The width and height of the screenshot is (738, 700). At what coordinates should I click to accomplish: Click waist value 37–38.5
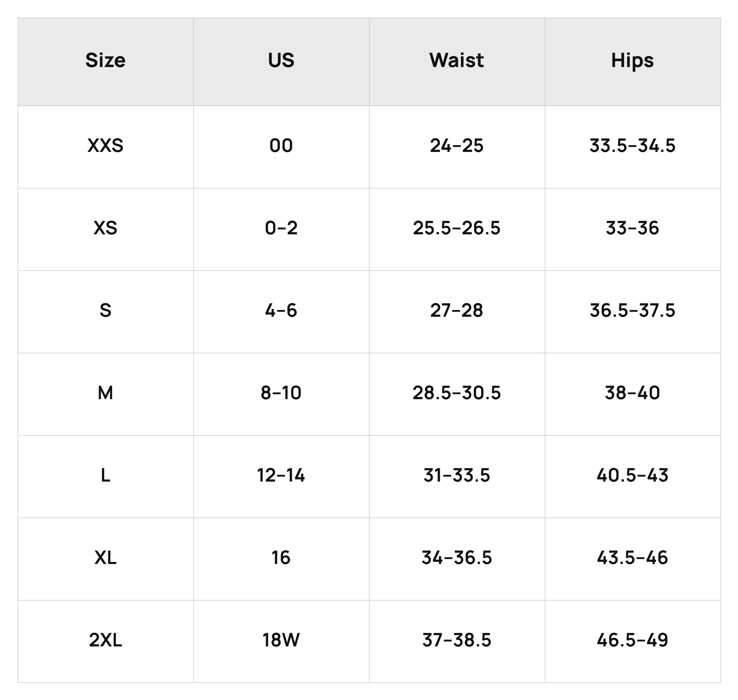(x=457, y=641)
